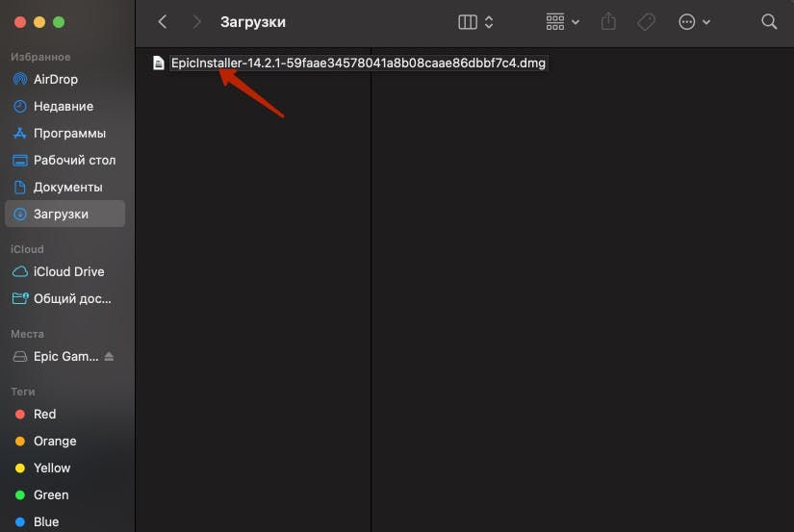Select EpicInstaller-14.2.1 dmg file name

358,63
